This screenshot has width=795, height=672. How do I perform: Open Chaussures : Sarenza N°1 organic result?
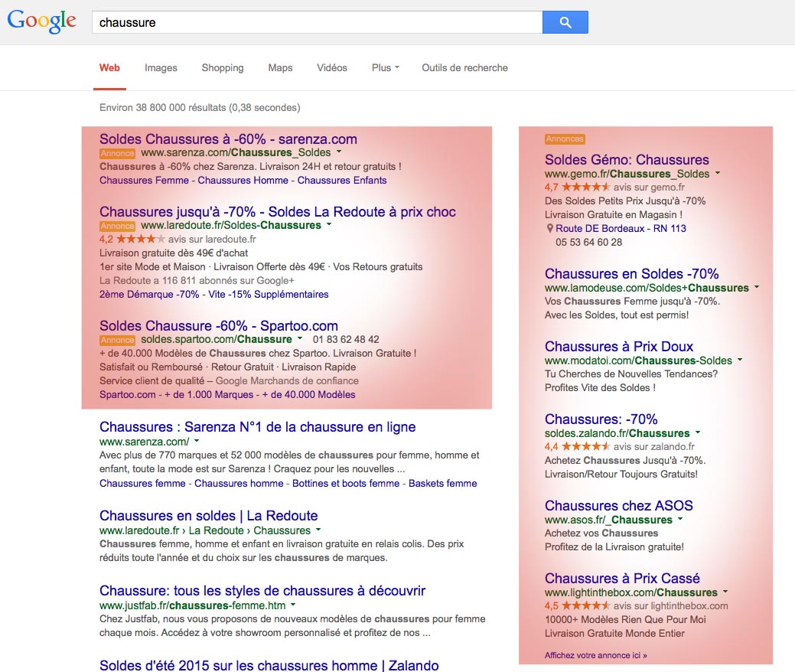[258, 427]
